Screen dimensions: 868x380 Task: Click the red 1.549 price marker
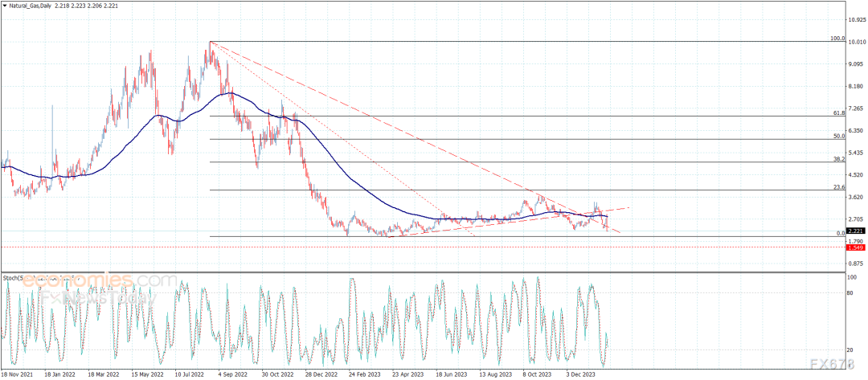coord(854,248)
